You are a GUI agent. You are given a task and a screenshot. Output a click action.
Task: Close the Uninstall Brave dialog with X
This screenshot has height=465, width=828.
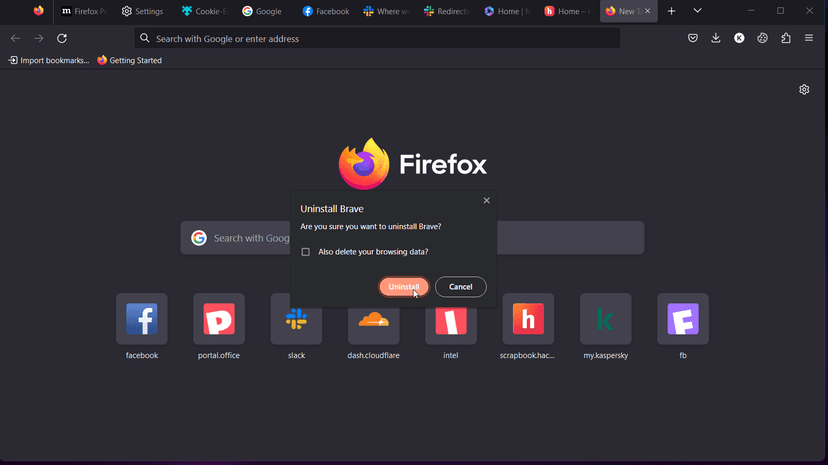click(x=487, y=201)
